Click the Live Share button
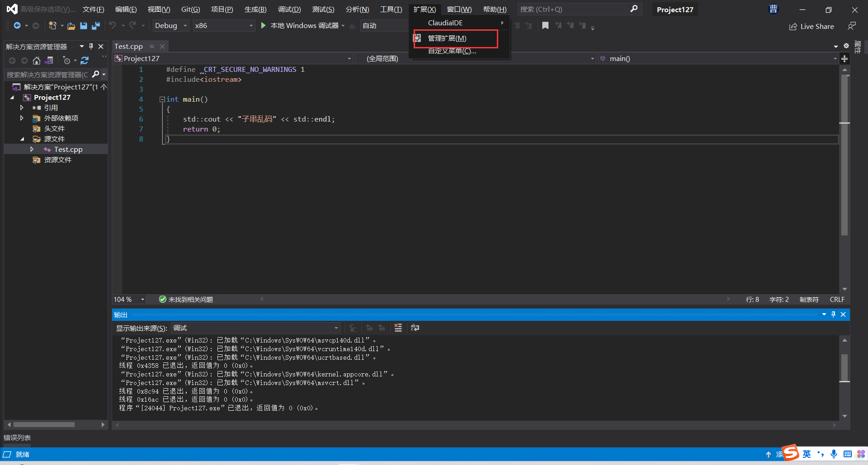 pyautogui.click(x=811, y=27)
